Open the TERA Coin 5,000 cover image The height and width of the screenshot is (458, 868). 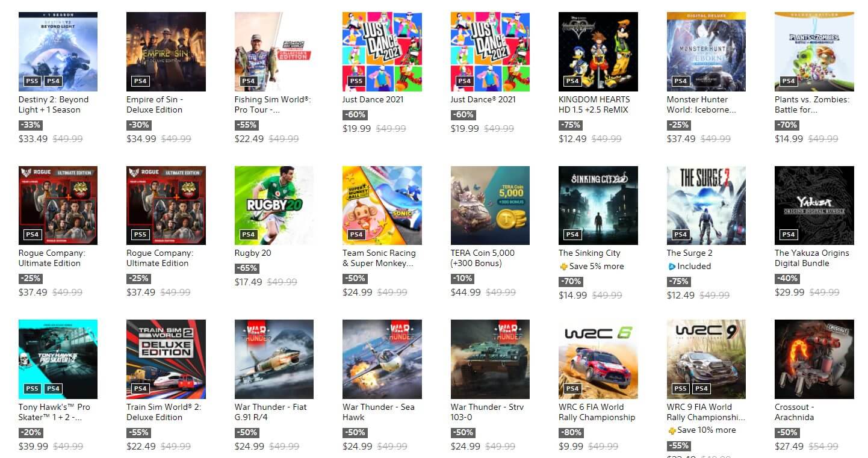[490, 205]
